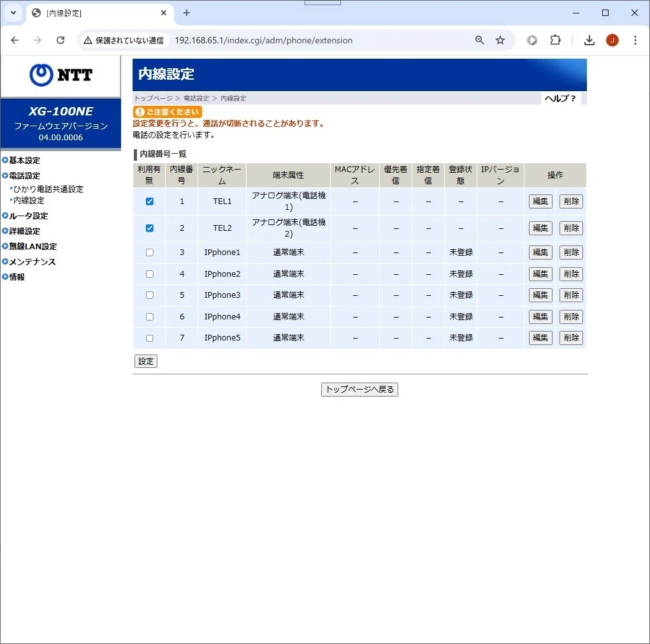Open the profile avatar J
The image size is (650, 644).
click(x=612, y=40)
